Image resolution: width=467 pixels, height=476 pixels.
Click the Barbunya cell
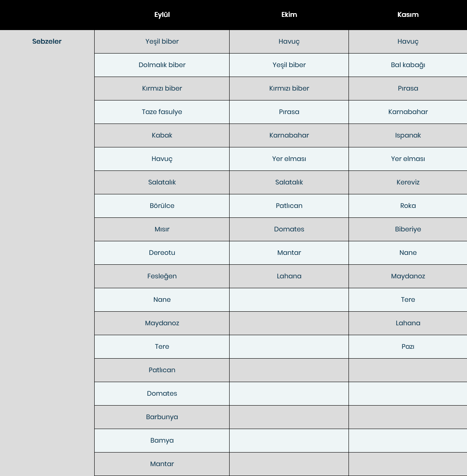(162, 417)
